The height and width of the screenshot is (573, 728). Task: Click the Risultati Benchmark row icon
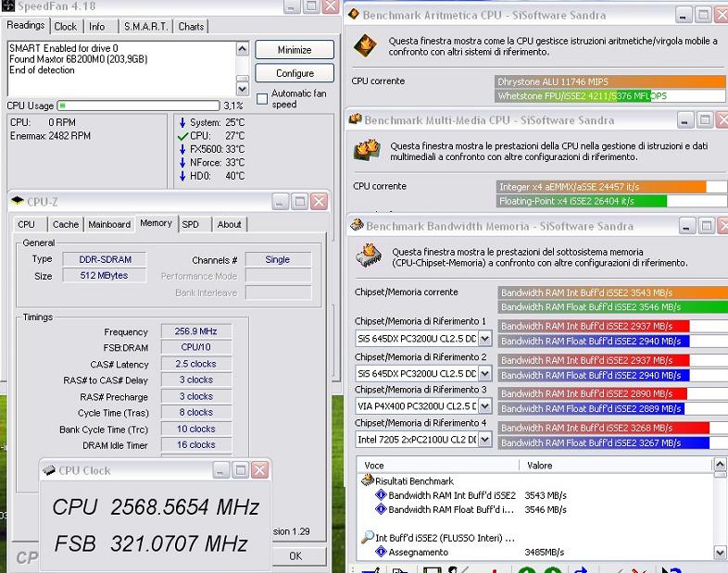pos(368,480)
